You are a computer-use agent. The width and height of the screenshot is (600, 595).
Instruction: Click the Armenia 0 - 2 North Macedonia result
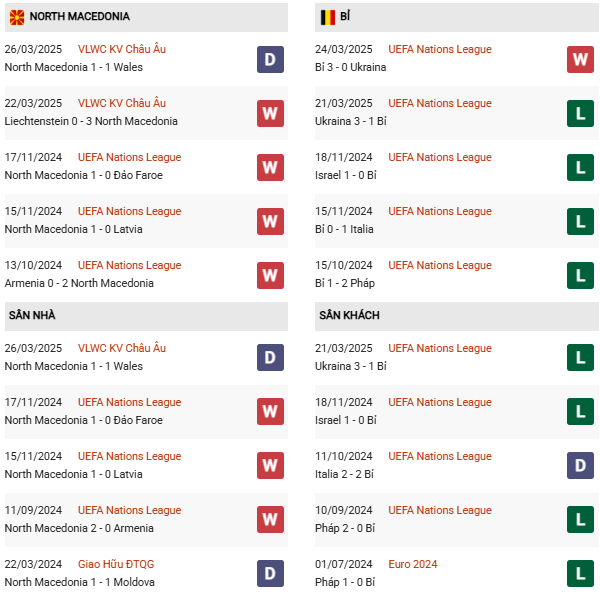pyautogui.click(x=79, y=283)
